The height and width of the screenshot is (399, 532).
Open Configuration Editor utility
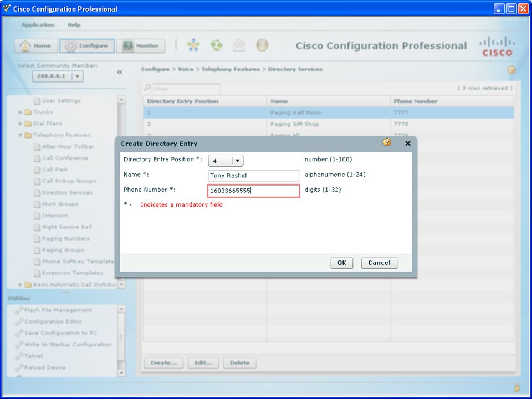point(49,321)
